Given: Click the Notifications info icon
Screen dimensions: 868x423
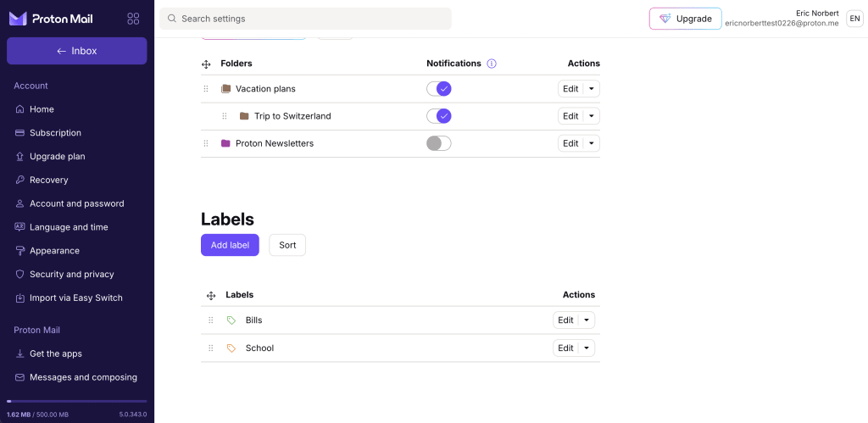Looking at the screenshot, I should tap(492, 64).
